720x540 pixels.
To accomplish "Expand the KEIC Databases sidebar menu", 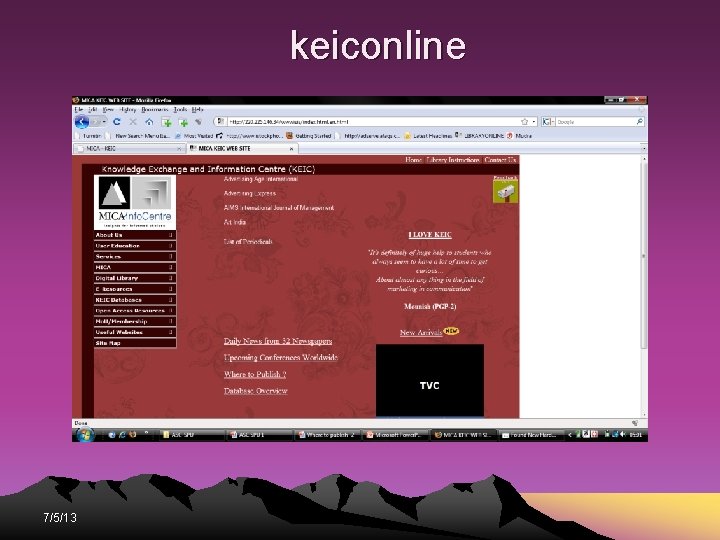I will [135, 300].
